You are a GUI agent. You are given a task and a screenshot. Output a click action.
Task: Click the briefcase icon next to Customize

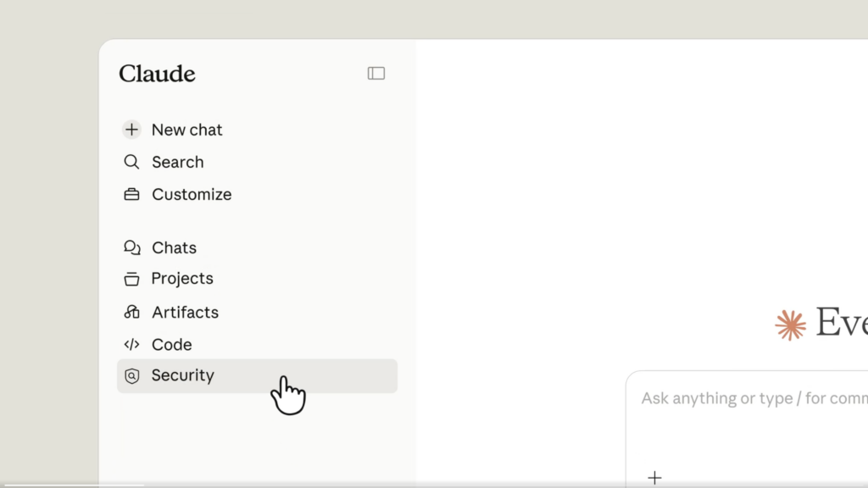[131, 194]
